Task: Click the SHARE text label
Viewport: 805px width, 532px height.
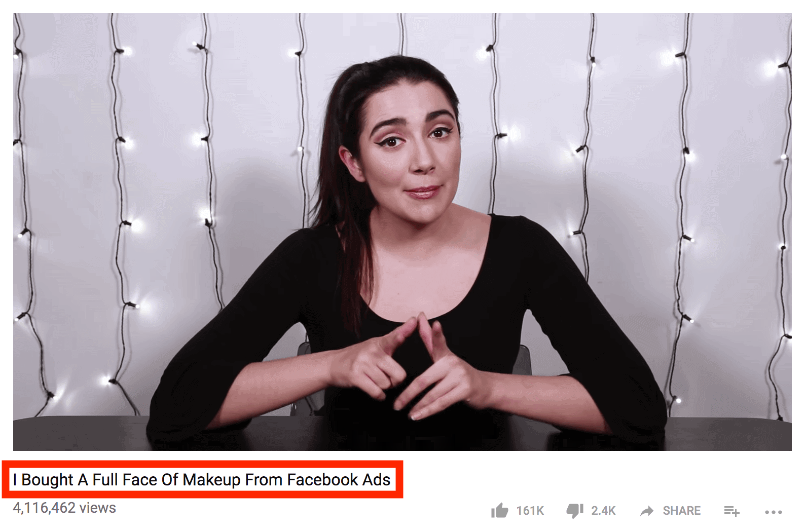Action: (x=681, y=511)
